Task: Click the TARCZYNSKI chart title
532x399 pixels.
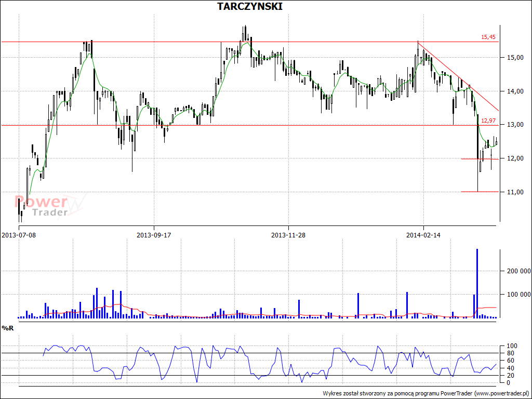Action: 250,6
